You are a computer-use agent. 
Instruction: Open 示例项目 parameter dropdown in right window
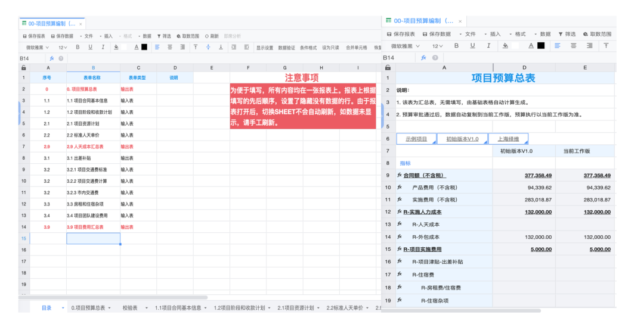[x=416, y=139]
